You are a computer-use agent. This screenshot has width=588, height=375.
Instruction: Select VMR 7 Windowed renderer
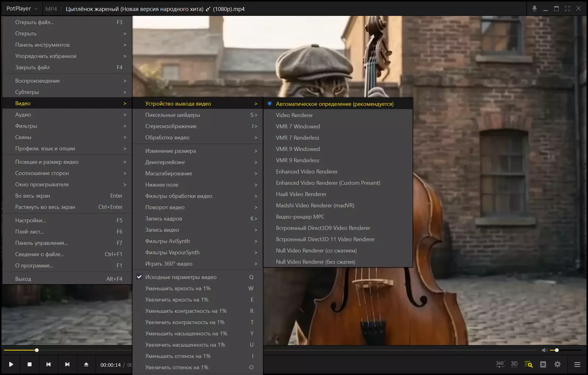pyautogui.click(x=338, y=126)
